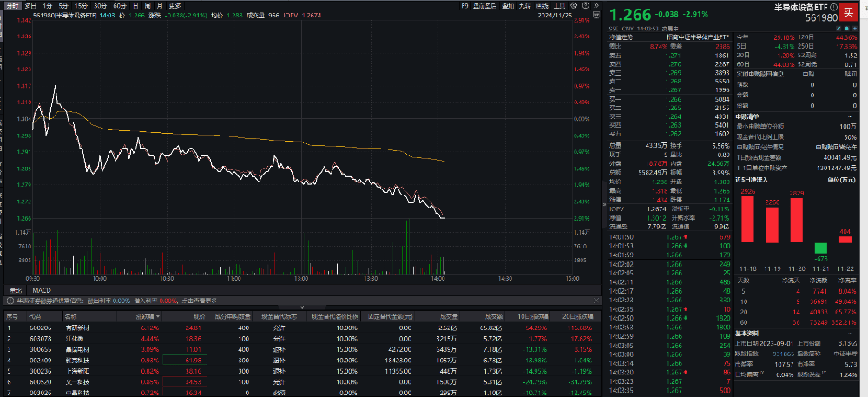Open the 叠加 overlay option
The image size is (868, 397).
coord(507,6)
